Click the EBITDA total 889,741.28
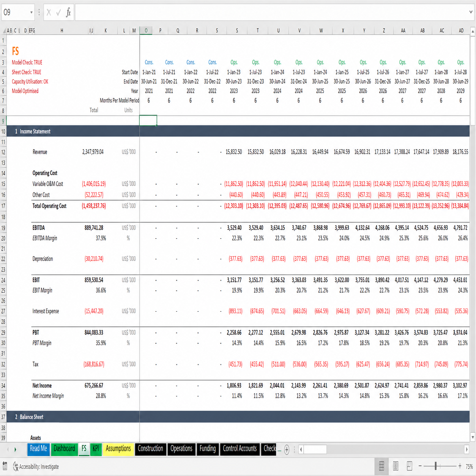 (x=94, y=228)
